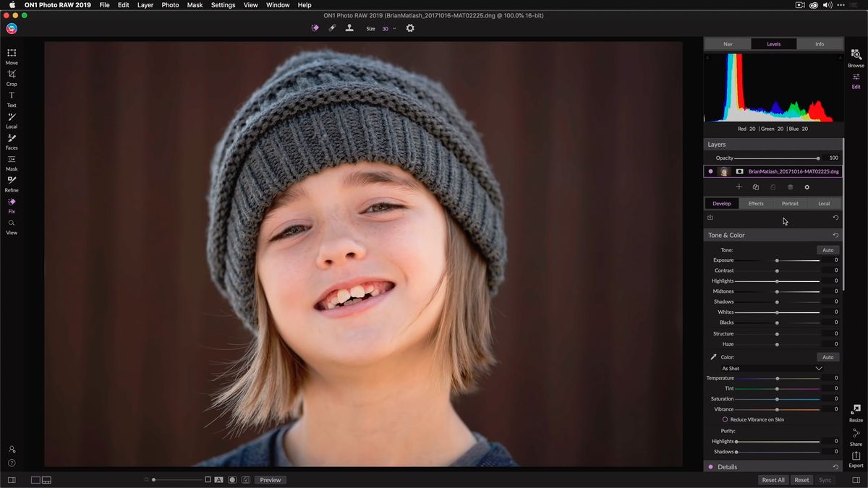The width and height of the screenshot is (868, 488).
Task: Switch to the Effects tab
Action: [755, 203]
